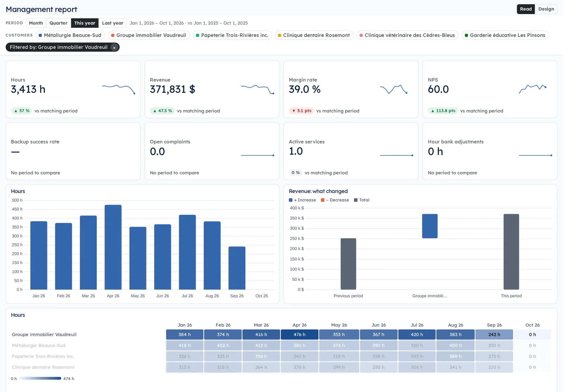Click the Previous period waterfall bar

[x=348, y=264]
